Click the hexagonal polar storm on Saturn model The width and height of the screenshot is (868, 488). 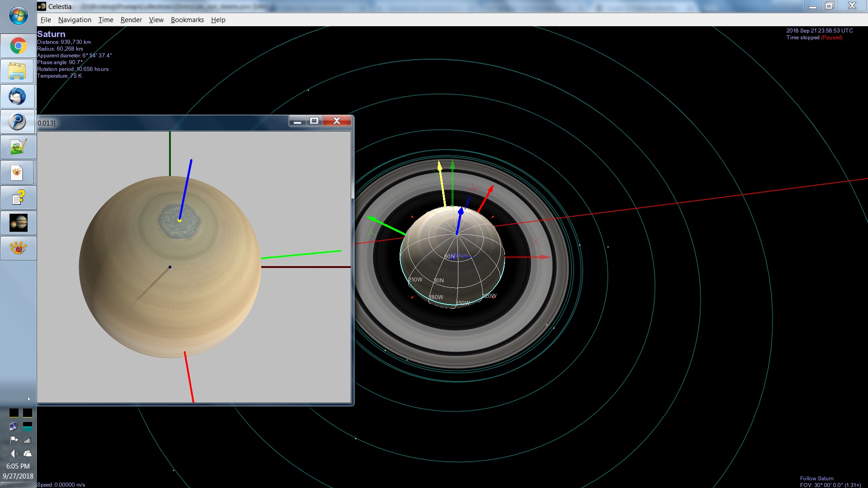coord(179,221)
